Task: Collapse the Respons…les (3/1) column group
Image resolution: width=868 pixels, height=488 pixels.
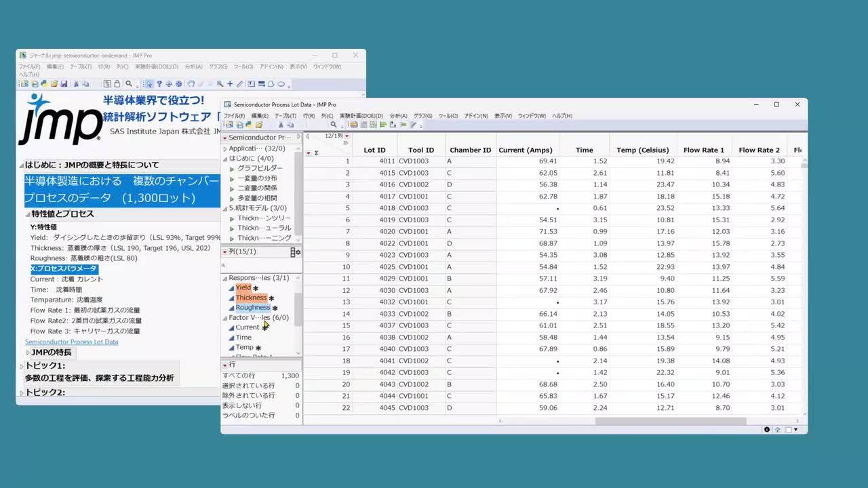Action: click(224, 278)
